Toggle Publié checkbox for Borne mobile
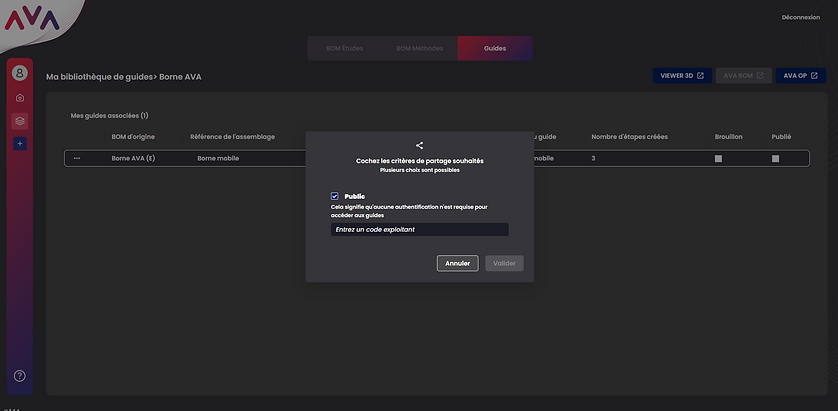 [775, 159]
